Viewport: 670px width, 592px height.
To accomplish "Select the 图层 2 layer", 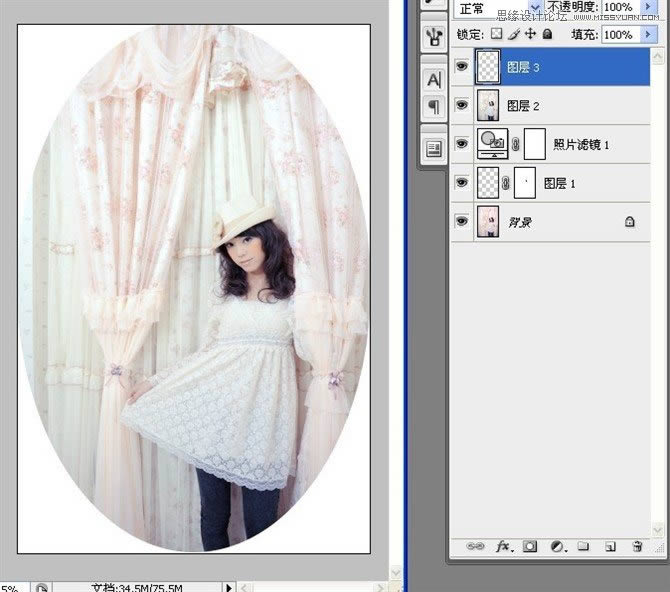I will (560, 106).
